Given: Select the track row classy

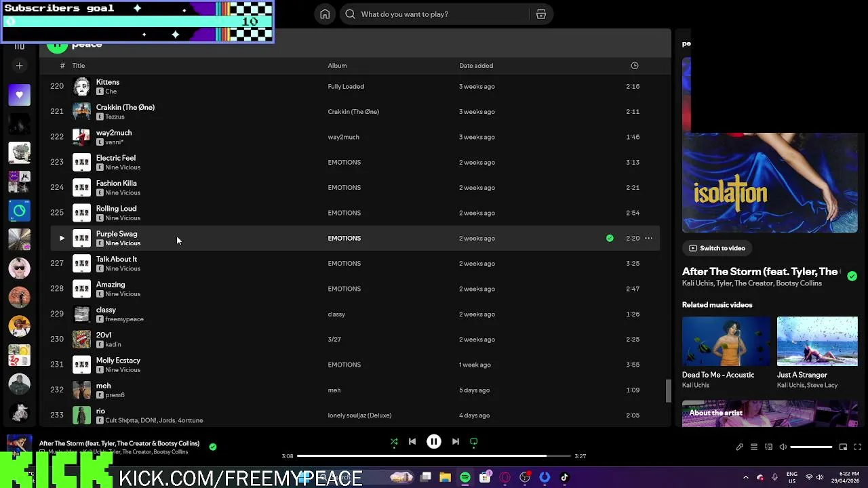Looking at the screenshot, I should pos(355,314).
